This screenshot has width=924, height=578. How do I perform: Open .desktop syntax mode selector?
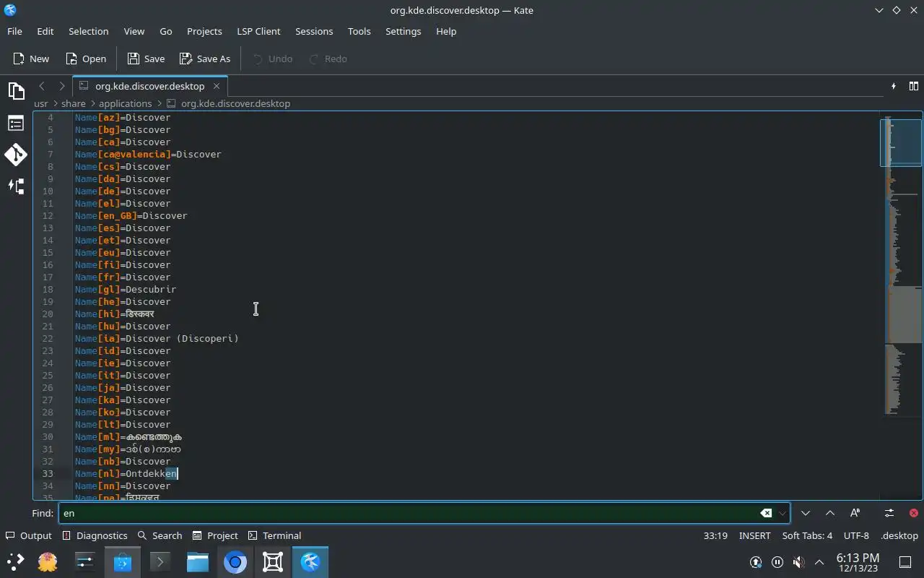[899, 535]
